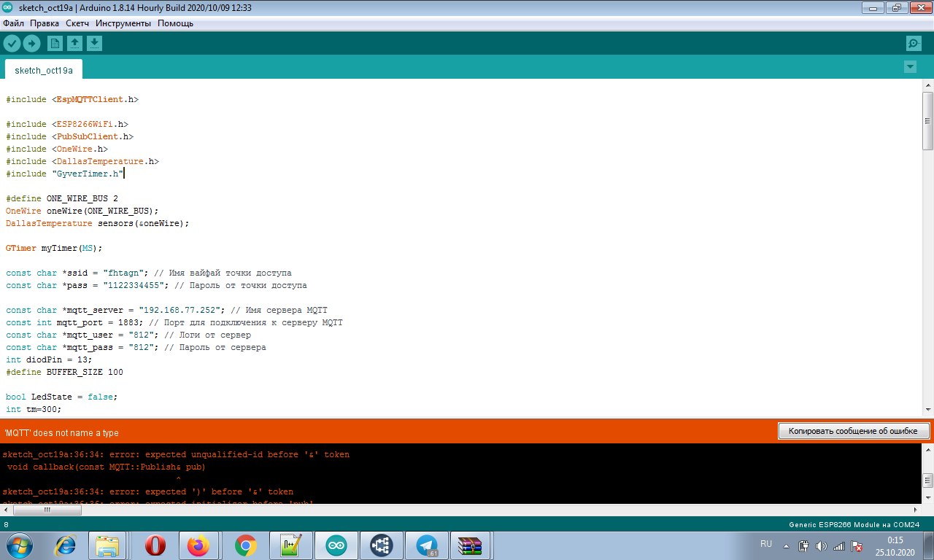The height and width of the screenshot is (560, 934).
Task: Click the Action Center flag icon
Action: (857, 545)
